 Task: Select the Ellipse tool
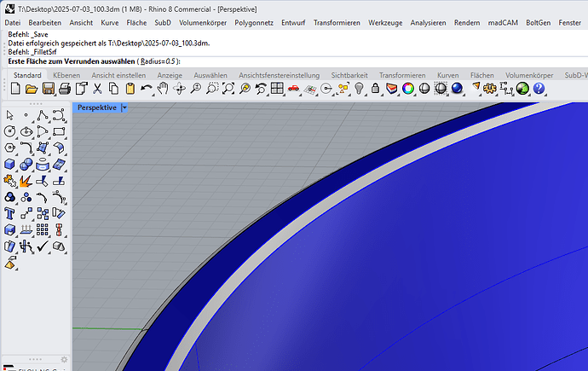pos(26,131)
